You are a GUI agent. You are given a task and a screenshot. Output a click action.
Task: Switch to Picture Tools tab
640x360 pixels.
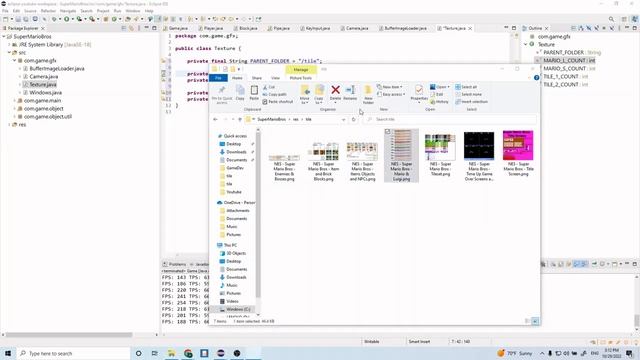301,78
